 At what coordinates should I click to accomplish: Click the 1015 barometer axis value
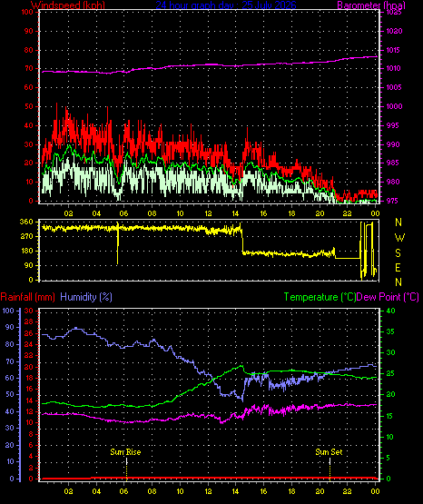tap(391, 50)
